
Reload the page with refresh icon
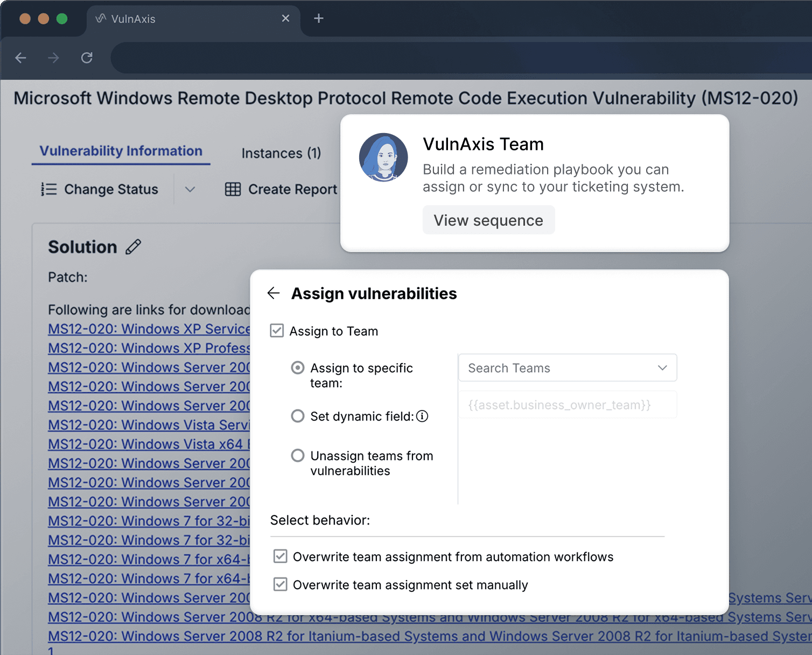tap(87, 58)
